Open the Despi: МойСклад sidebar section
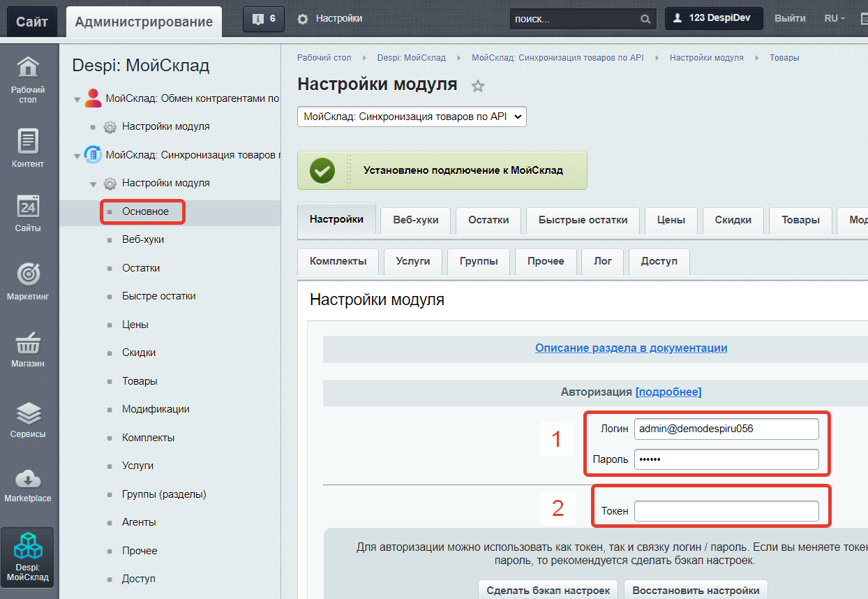 click(x=28, y=556)
